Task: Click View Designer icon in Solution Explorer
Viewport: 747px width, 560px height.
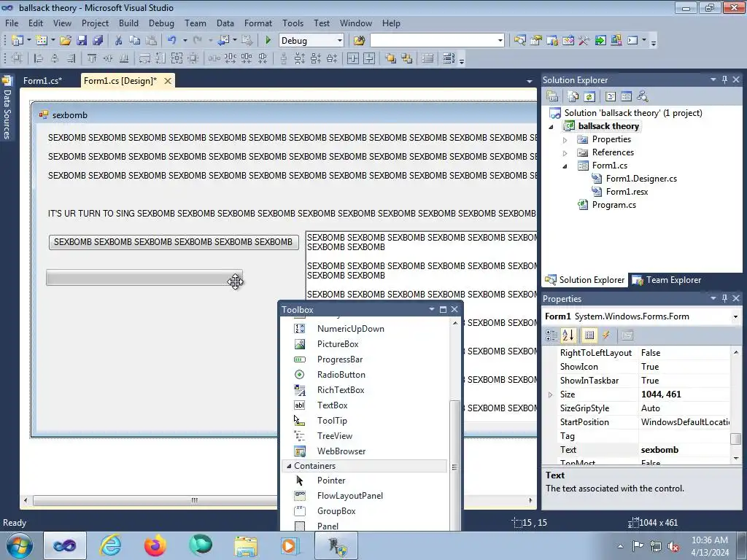Action: [627, 97]
